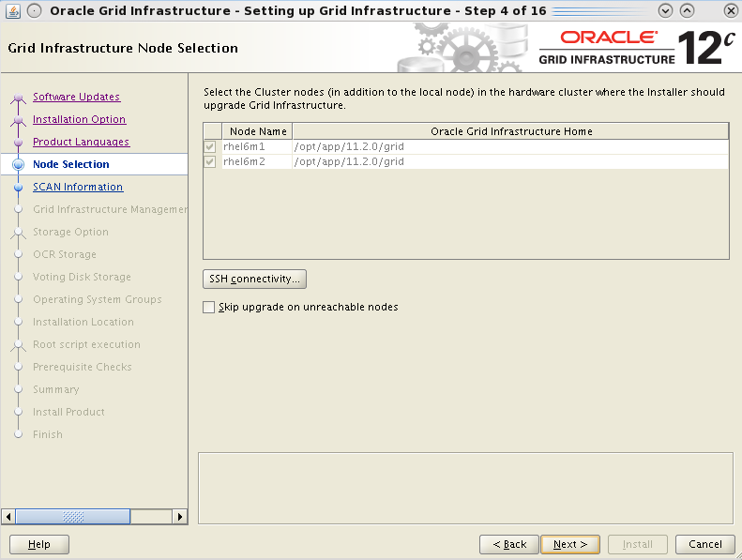Go Back to the previous step
The height and width of the screenshot is (560, 742).
click(x=509, y=544)
